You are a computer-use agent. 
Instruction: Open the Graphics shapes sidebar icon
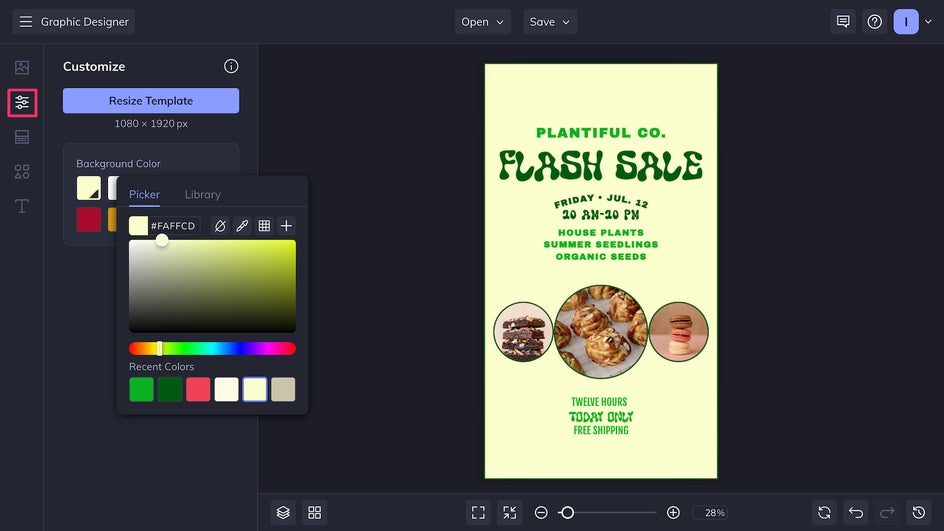22,172
